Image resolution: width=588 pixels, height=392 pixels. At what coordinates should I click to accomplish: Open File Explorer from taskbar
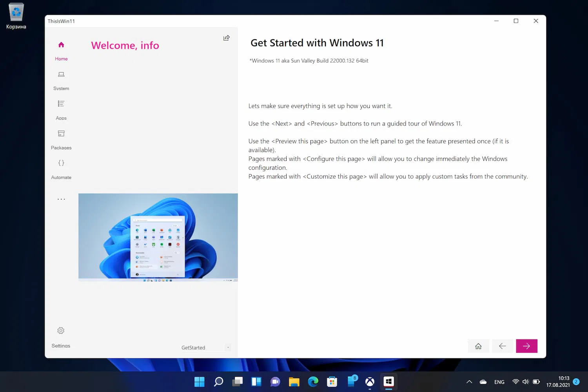pos(294,381)
